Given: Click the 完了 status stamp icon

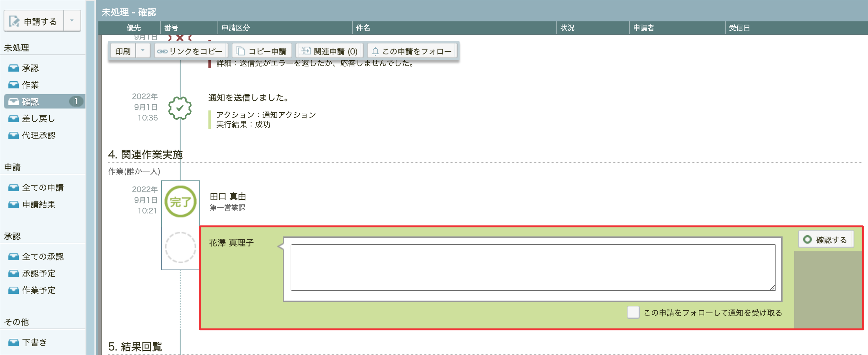Looking at the screenshot, I should coord(180,201).
